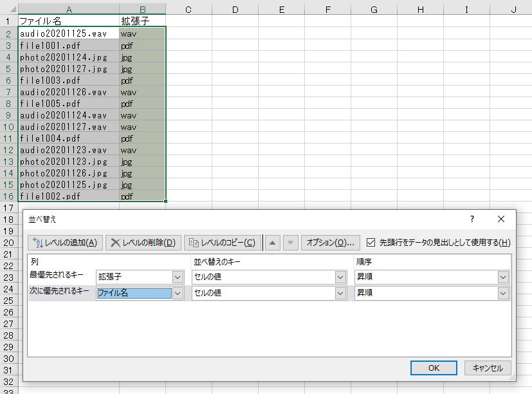532x394 pixels.
Task: Click cell audio20201125.wav
Action: [69, 33]
